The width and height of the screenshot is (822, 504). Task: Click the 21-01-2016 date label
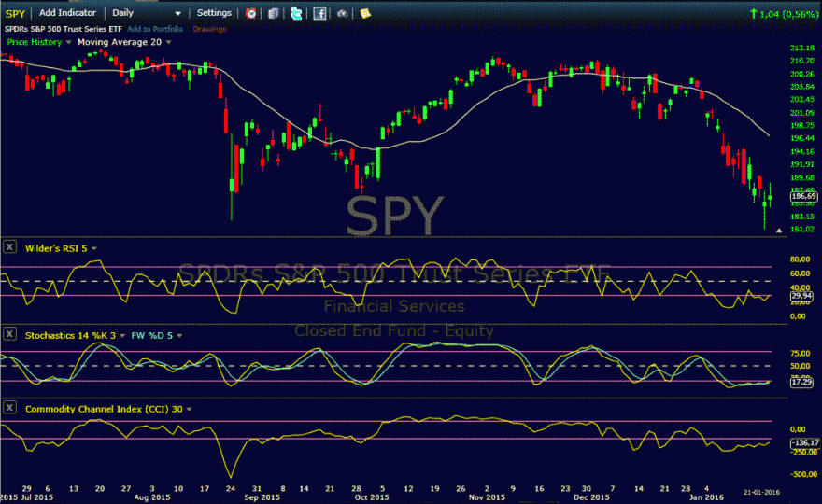pyautogui.click(x=761, y=492)
